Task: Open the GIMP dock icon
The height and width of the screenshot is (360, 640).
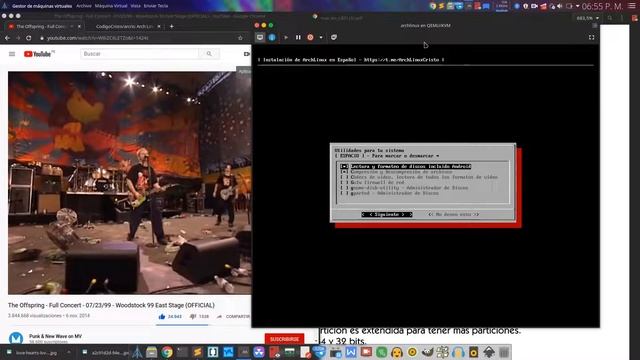Action: point(427,352)
